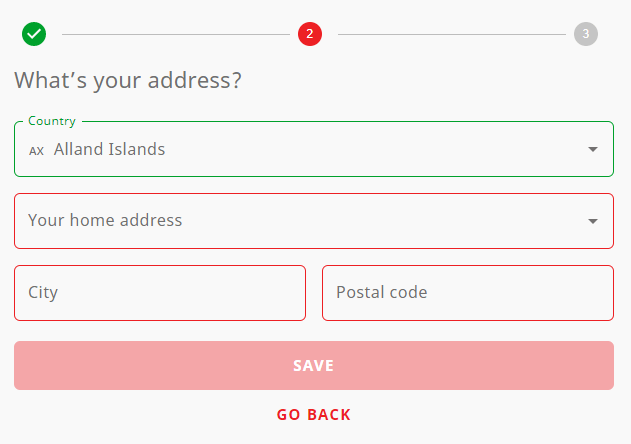Open the home address dropdown arrow
Image resolution: width=631 pixels, height=444 pixels.
tap(593, 221)
